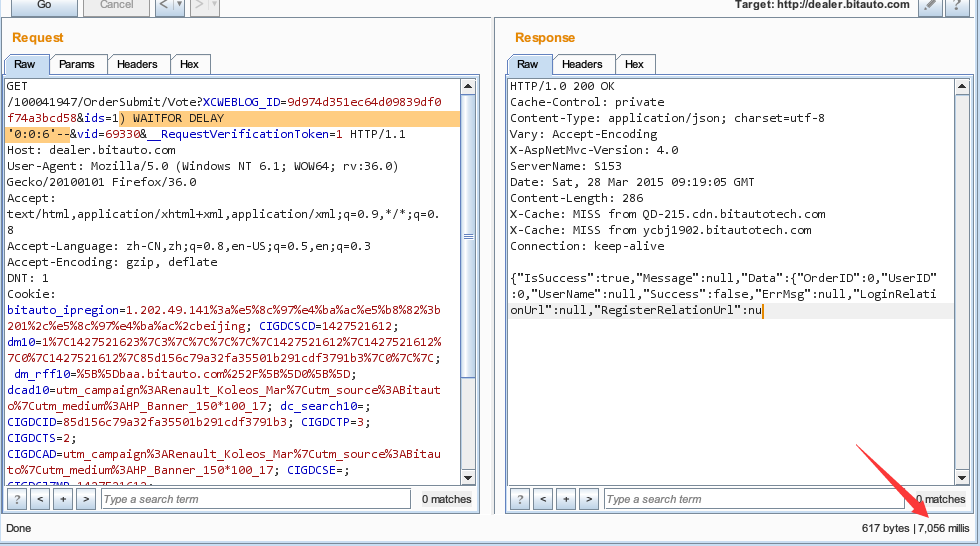This screenshot has height=546, width=980.
Task: Click 'Vary: Accept-Encoding' response header
Action: coord(583,134)
